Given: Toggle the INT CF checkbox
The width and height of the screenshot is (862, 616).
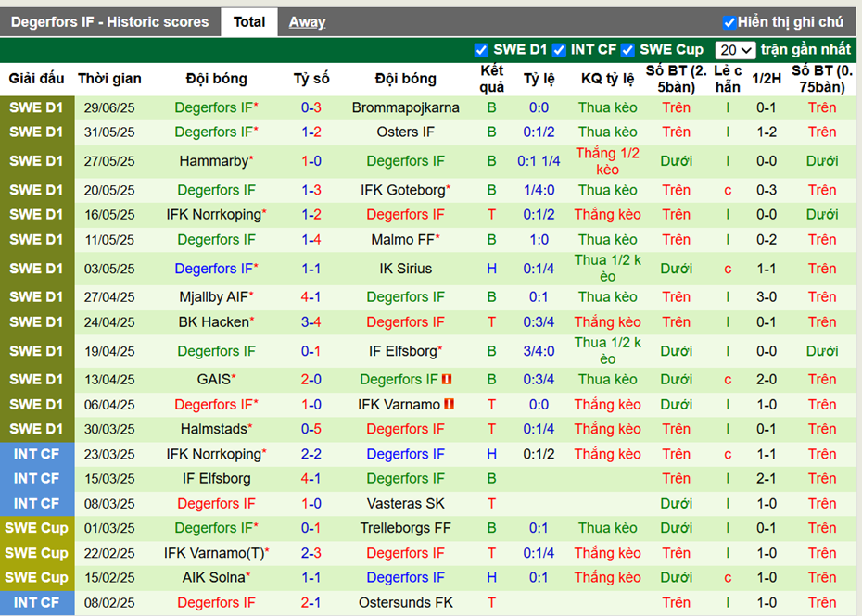Looking at the screenshot, I should pyautogui.click(x=559, y=50).
